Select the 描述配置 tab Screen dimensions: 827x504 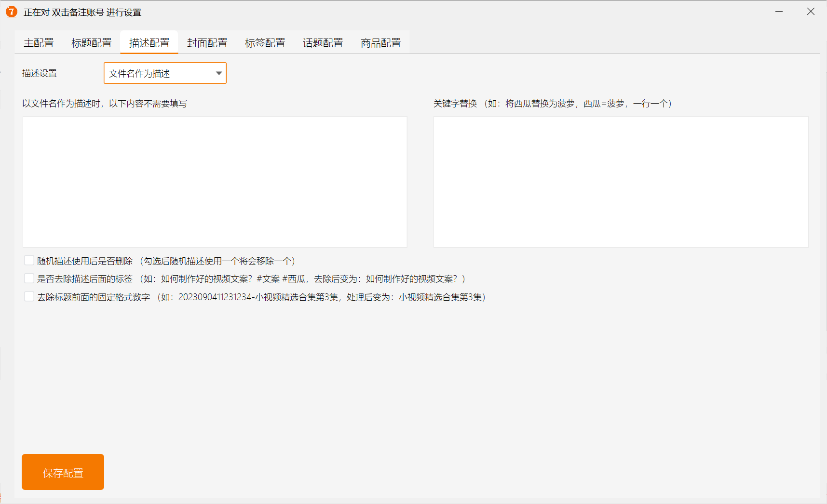click(x=149, y=43)
